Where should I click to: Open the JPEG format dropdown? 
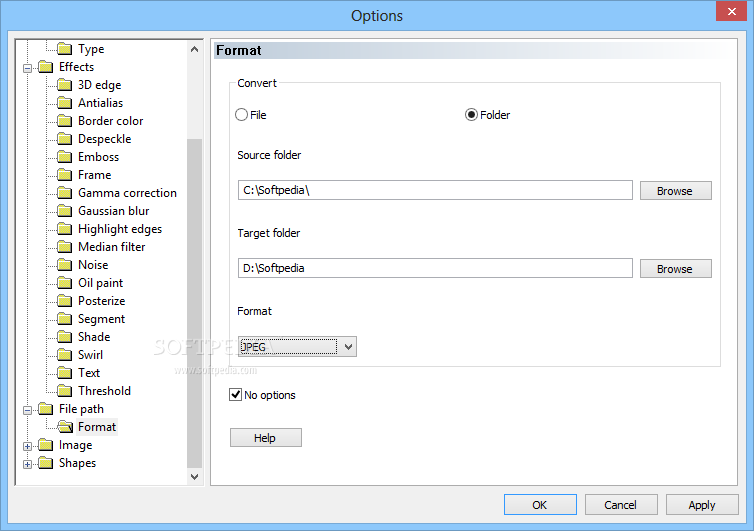pyautogui.click(x=297, y=346)
